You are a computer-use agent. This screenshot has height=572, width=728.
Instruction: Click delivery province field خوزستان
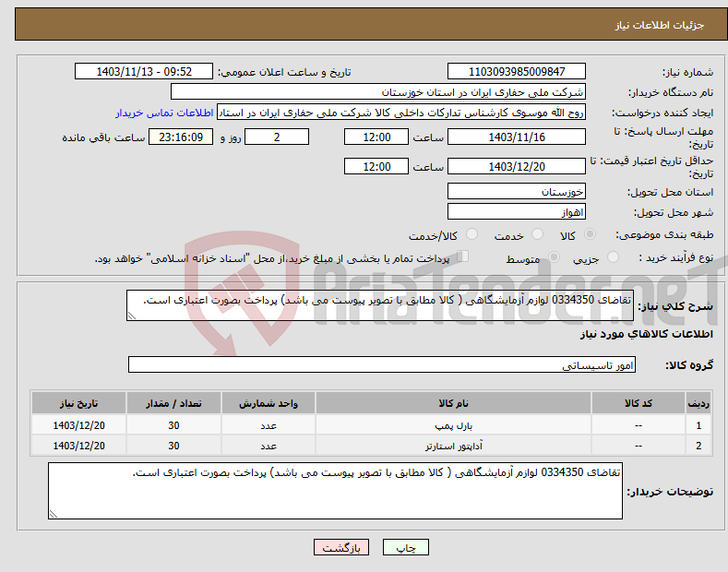[517, 191]
